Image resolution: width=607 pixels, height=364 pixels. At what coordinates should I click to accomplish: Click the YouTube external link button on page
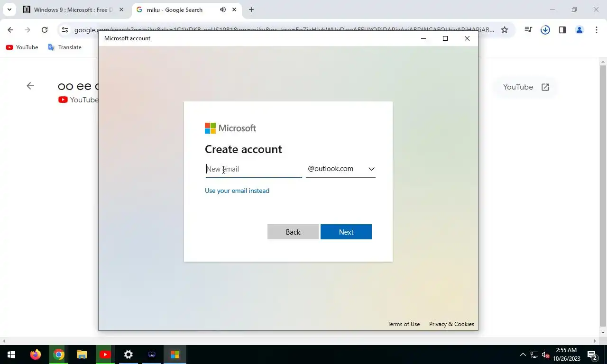[526, 87]
